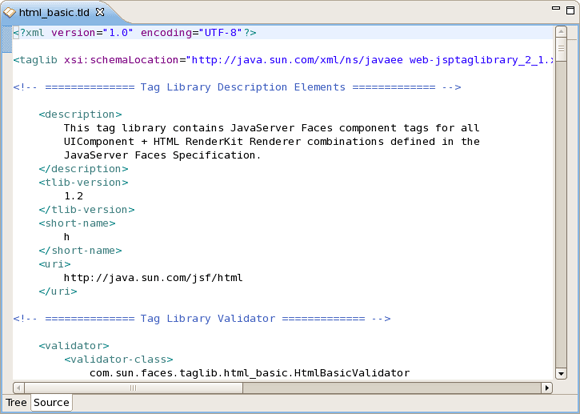This screenshot has width=580, height=414.
Task: Click the closing </tlib-version> tag
Action: pos(87,210)
